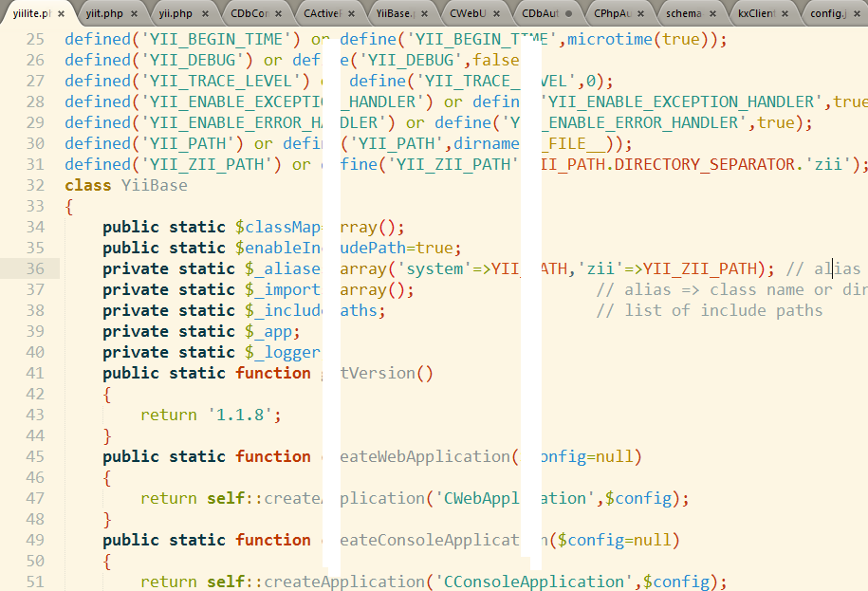Close the yiilite.php tab

click(61, 14)
